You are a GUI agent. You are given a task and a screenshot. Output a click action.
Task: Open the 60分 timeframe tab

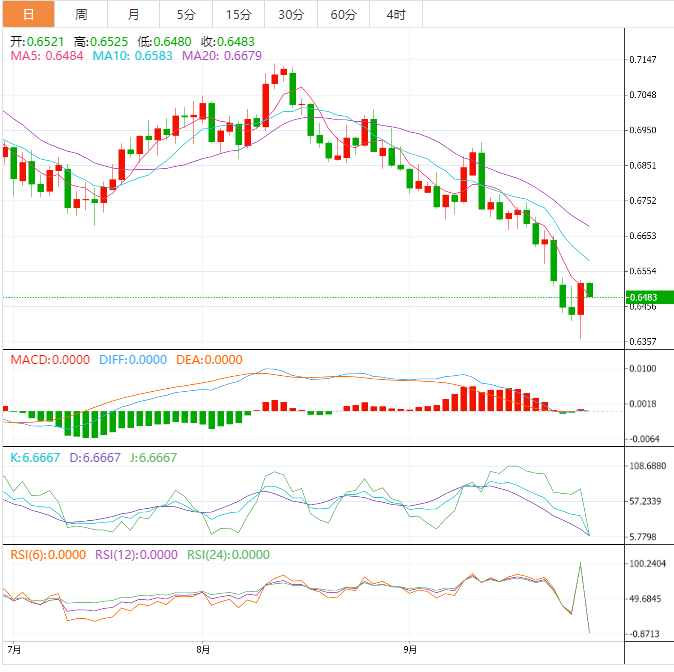tap(343, 14)
